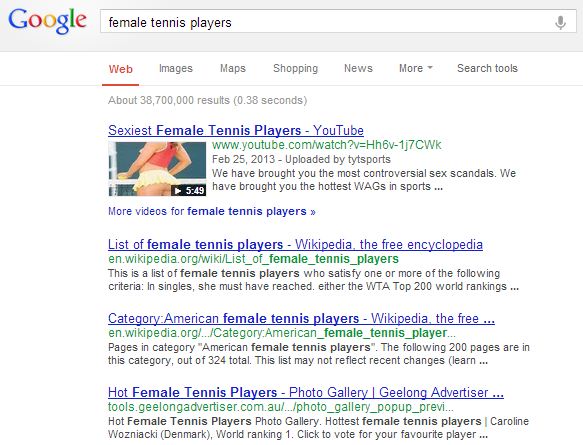Play the 5:49 video thumbnail

click(157, 169)
